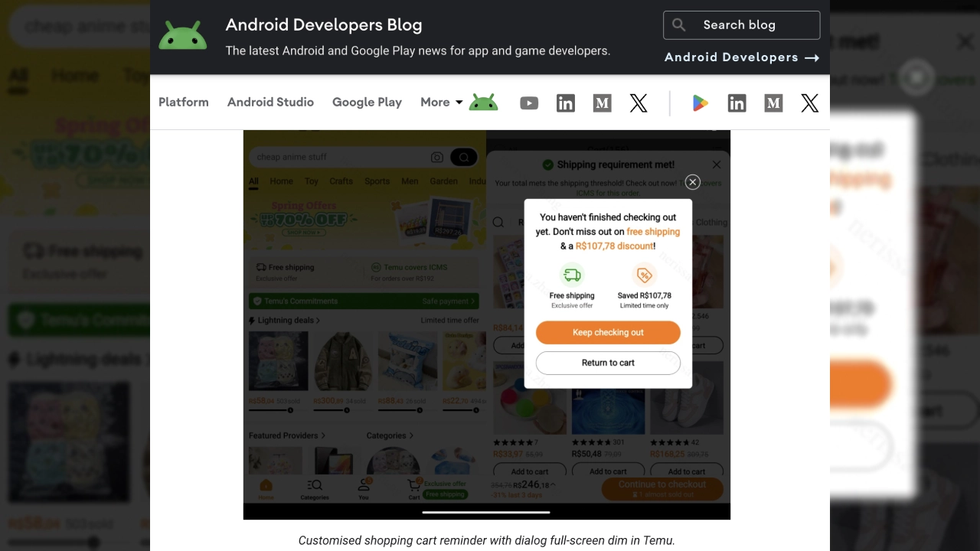
Task: Click the X (Twitter) icon in navigation
Action: [x=639, y=103]
